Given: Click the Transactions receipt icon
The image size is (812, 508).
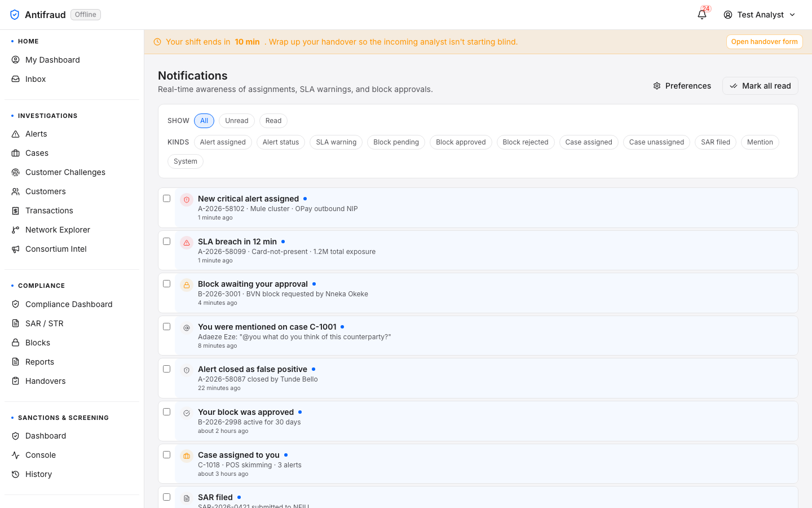Looking at the screenshot, I should click(16, 211).
